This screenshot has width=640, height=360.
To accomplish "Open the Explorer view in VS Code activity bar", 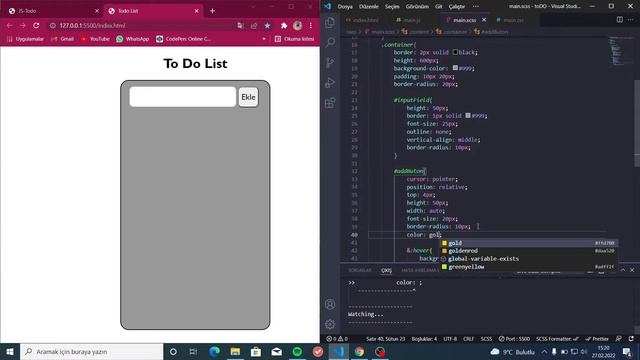I will click(x=330, y=22).
